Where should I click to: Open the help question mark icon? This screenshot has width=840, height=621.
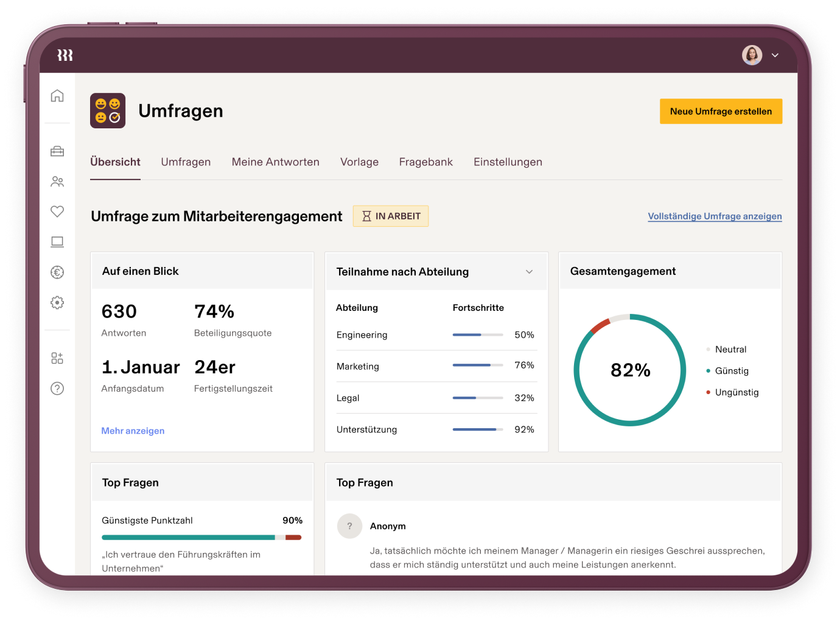pyautogui.click(x=57, y=389)
